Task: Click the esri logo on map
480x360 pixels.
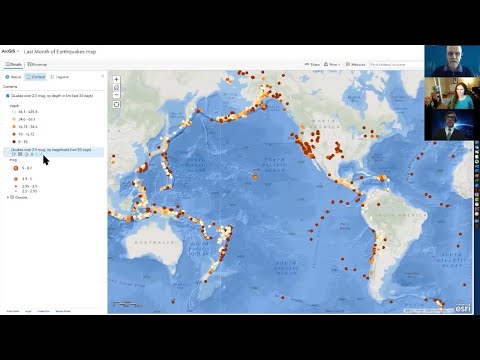Action: coord(464,308)
